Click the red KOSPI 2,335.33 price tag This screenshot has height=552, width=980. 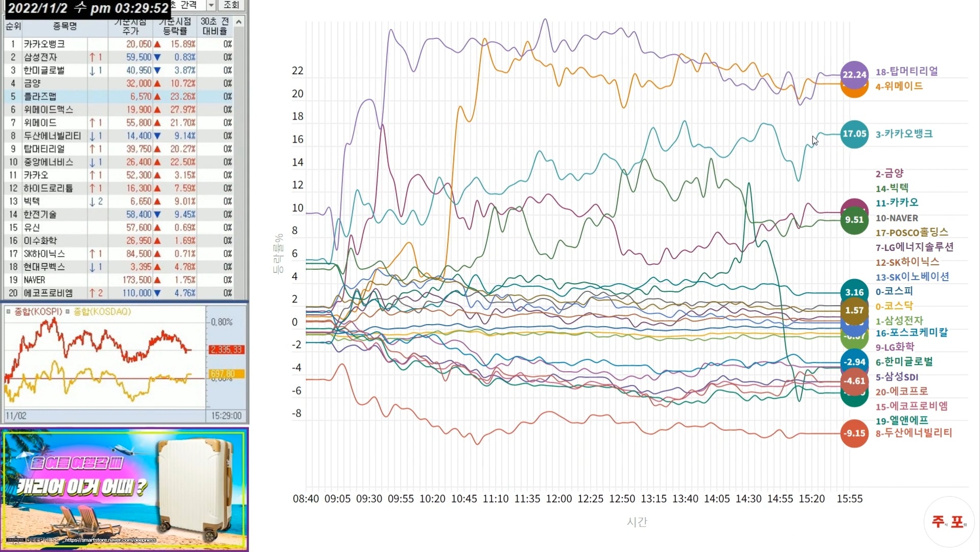click(226, 350)
